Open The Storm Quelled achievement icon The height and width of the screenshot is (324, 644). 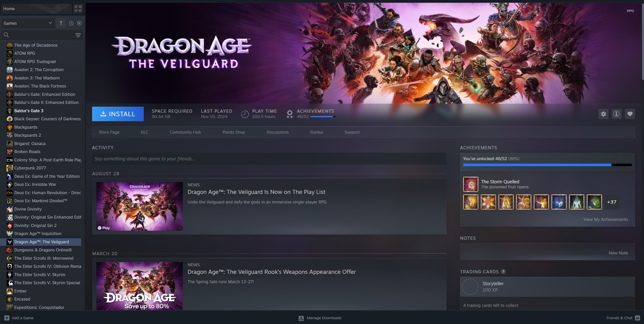470,184
